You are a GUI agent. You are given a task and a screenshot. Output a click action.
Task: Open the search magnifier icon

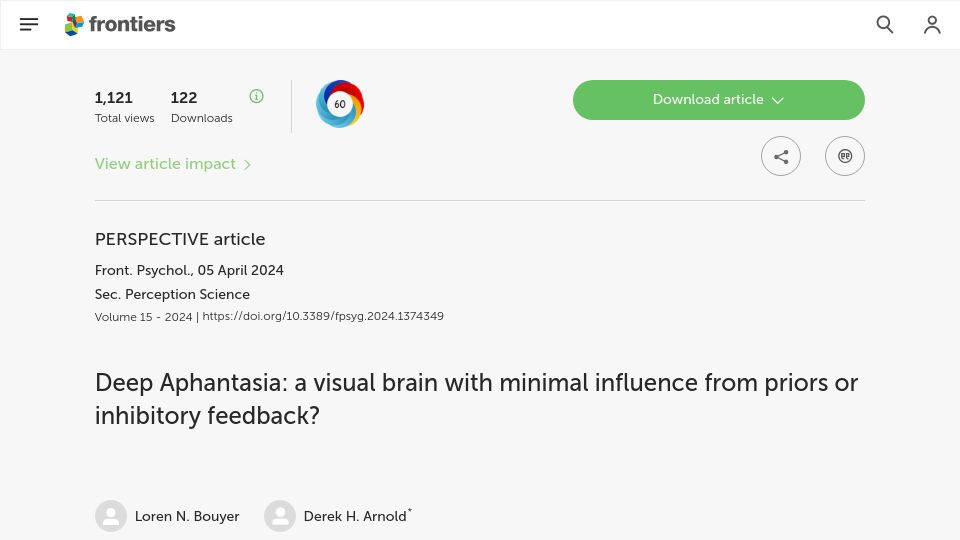(x=885, y=24)
